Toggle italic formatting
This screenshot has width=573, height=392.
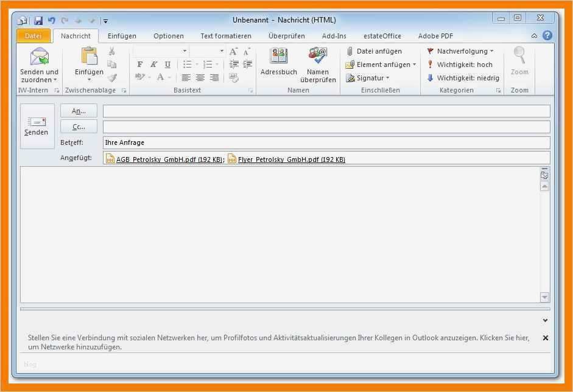(153, 65)
